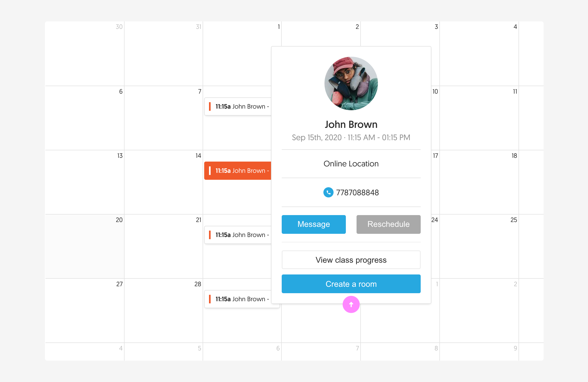This screenshot has width=588, height=382.
Task: Select the Sep 14 John Brown event
Action: (x=237, y=171)
